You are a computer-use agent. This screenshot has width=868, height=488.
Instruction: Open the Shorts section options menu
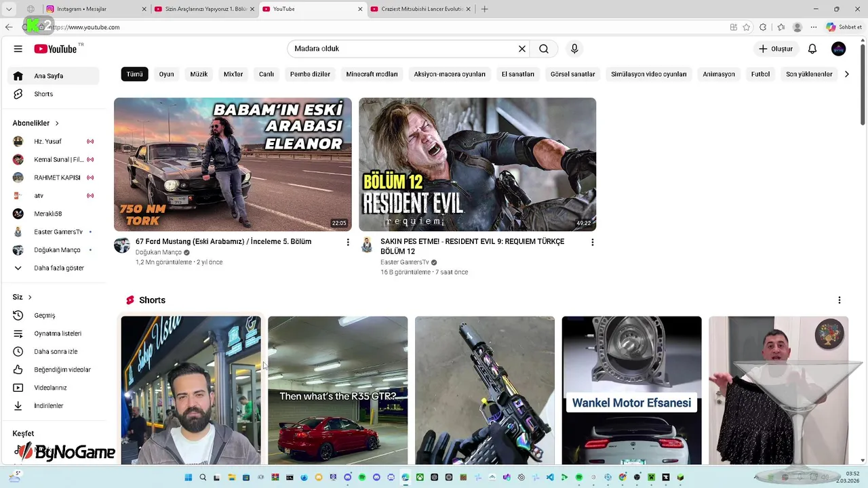coord(840,300)
